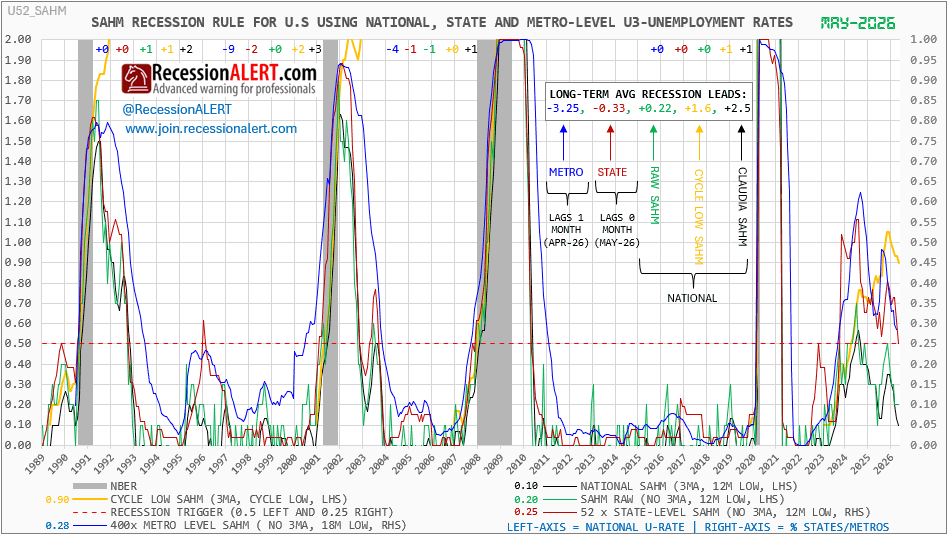Image resolution: width=948 pixels, height=535 pixels.
Task: Click the black '+2.5' average lead value
Action: [x=737, y=108]
